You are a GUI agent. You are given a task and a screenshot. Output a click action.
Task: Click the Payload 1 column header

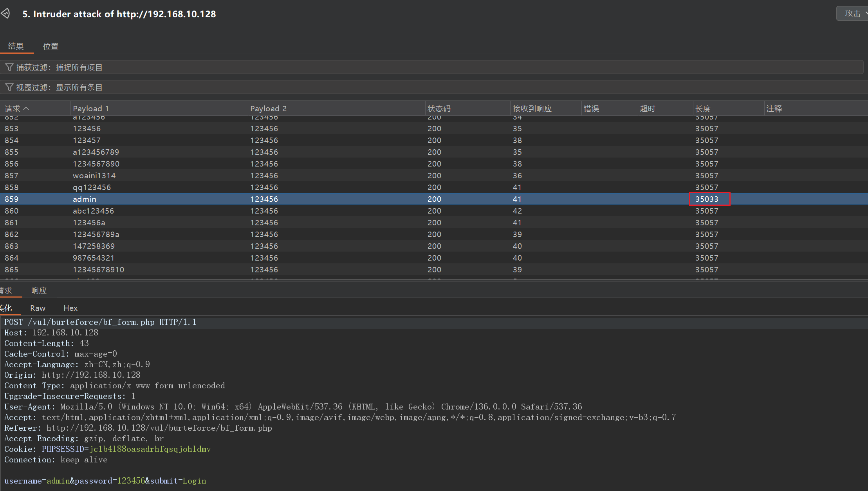91,109
